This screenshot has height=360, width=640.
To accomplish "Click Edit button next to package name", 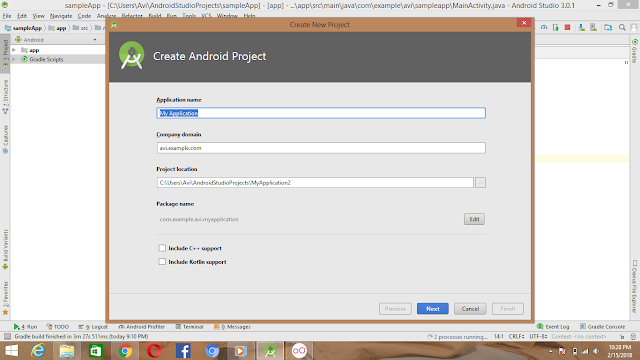I will tap(474, 219).
